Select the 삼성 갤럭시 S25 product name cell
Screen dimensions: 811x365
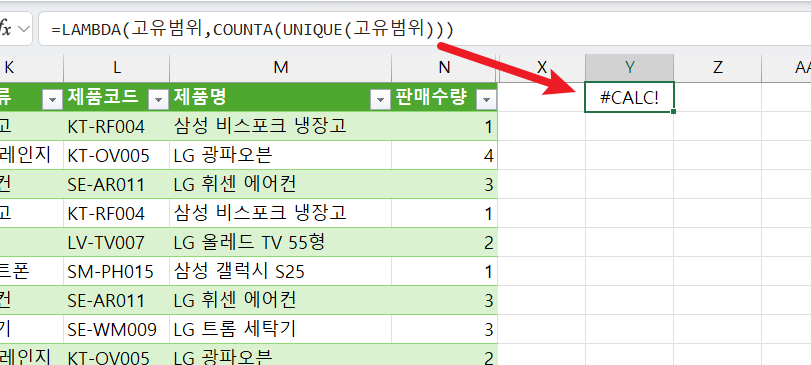point(280,271)
